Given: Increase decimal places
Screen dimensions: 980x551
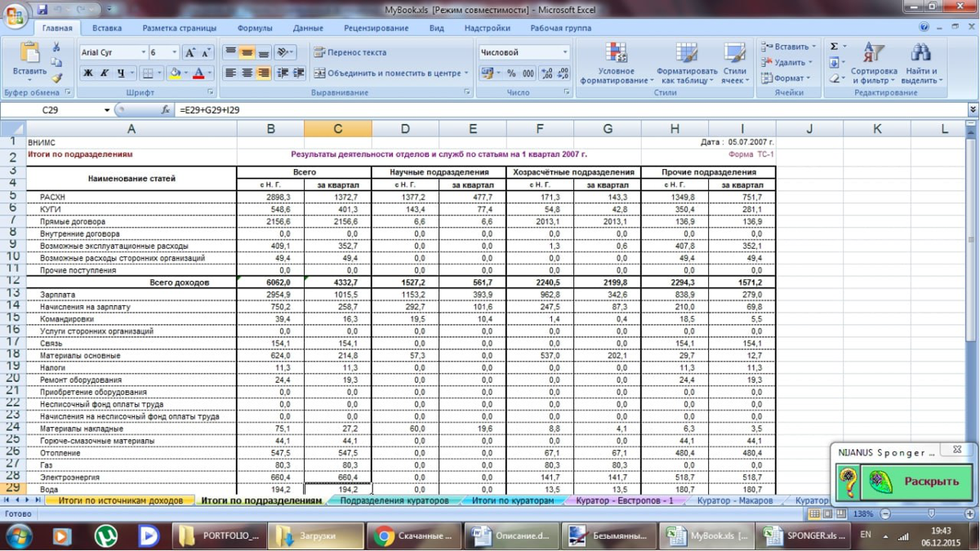Looking at the screenshot, I should pyautogui.click(x=547, y=73).
